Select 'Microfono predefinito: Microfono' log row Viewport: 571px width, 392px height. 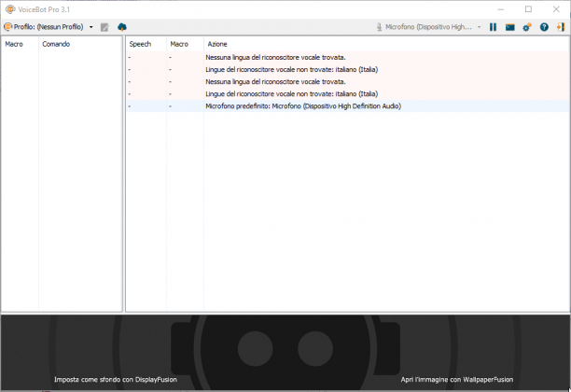tap(348, 106)
